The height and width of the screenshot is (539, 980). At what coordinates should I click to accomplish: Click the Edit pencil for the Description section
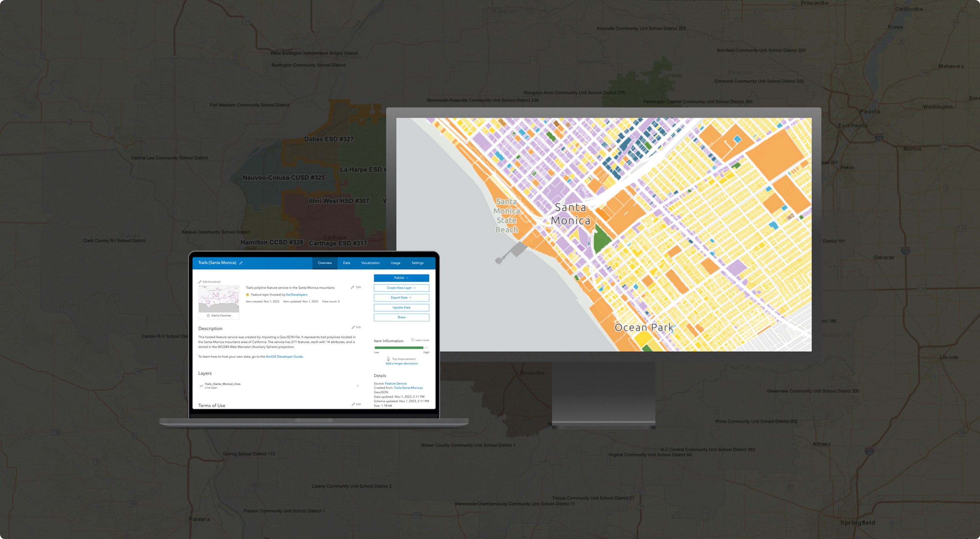(x=353, y=327)
